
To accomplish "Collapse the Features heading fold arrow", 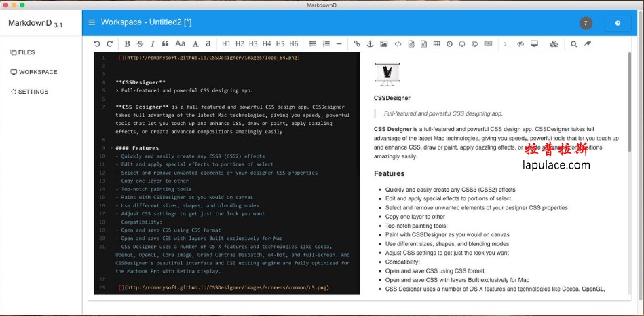I will (111, 147).
